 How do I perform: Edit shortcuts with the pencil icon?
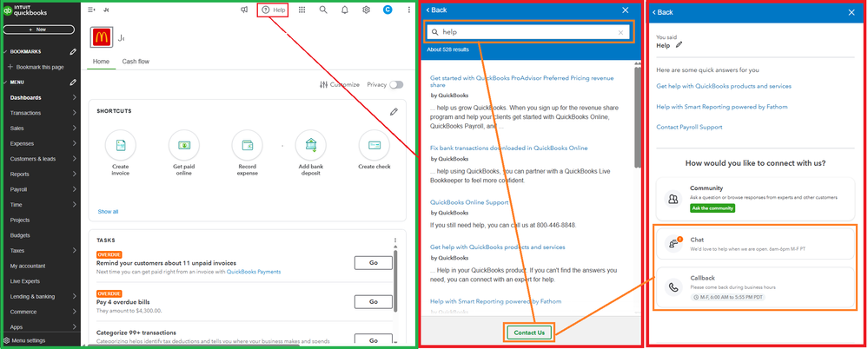[394, 112]
